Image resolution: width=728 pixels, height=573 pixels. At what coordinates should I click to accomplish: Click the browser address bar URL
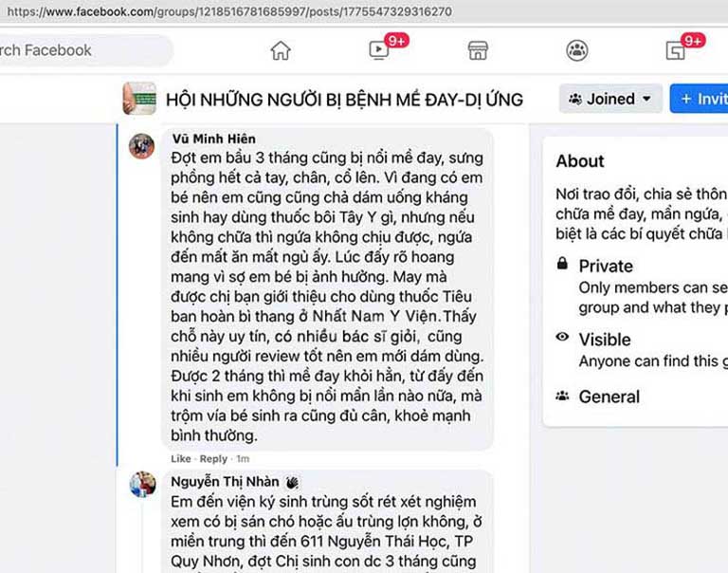(x=229, y=11)
